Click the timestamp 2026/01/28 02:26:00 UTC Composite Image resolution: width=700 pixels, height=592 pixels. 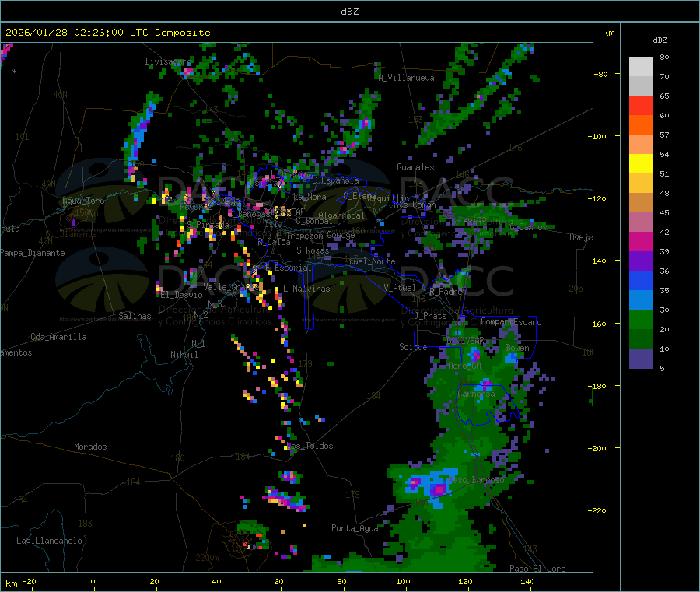(x=107, y=33)
